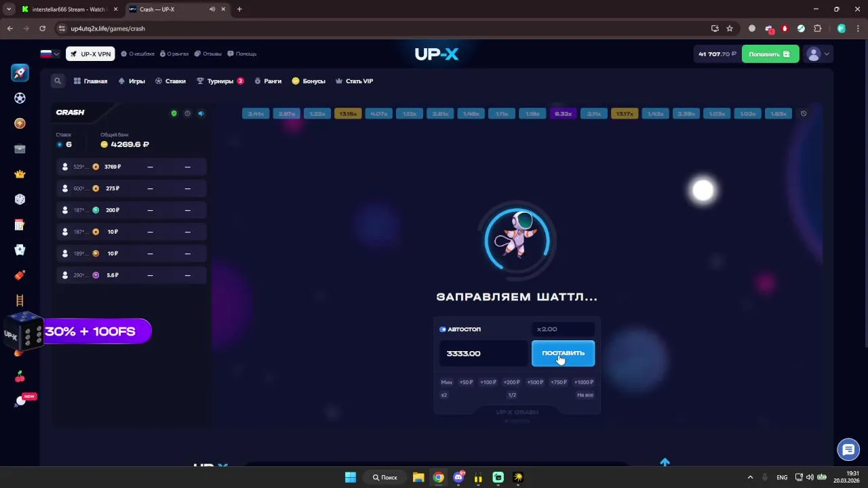The height and width of the screenshot is (488, 868).
Task: Add +100 ₽ to the bet
Action: click(488, 382)
